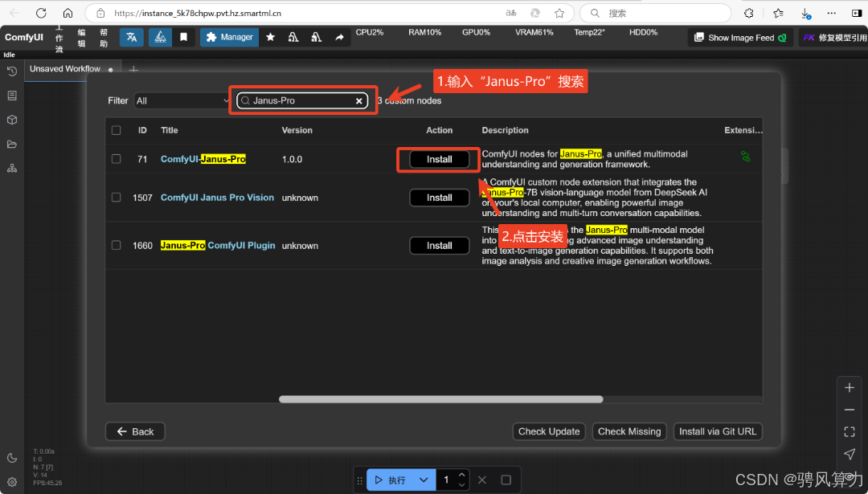
Task: Click the Action column header
Action: click(439, 131)
